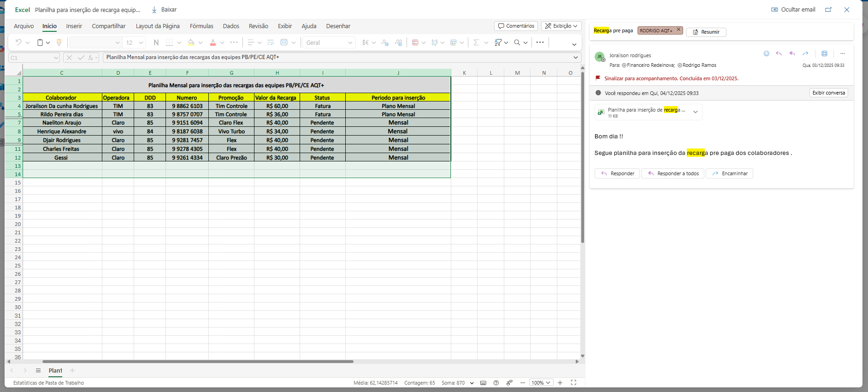Remove the RODRIGO AQT+ category tag
This screenshot has width=868, height=392.
(x=679, y=30)
